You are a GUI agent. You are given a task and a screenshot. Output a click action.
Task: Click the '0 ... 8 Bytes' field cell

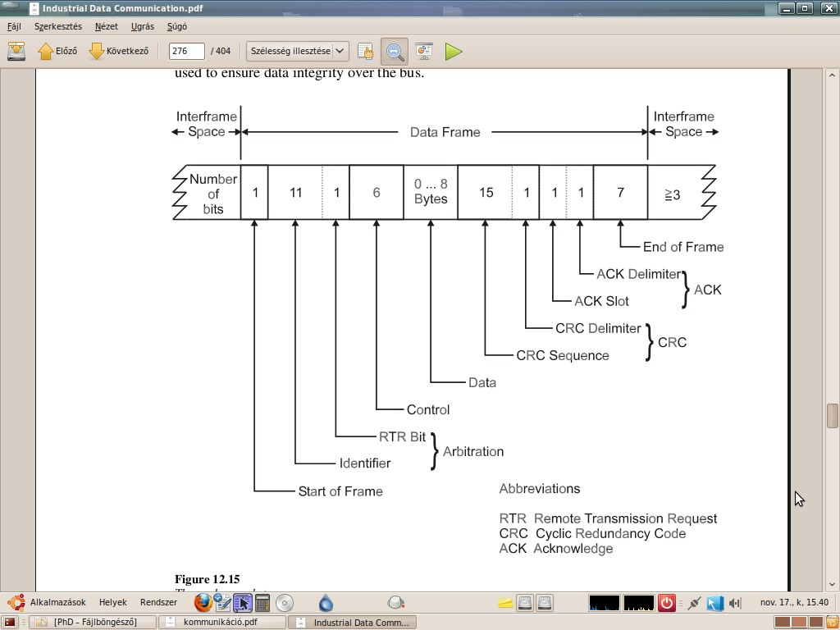(431, 192)
